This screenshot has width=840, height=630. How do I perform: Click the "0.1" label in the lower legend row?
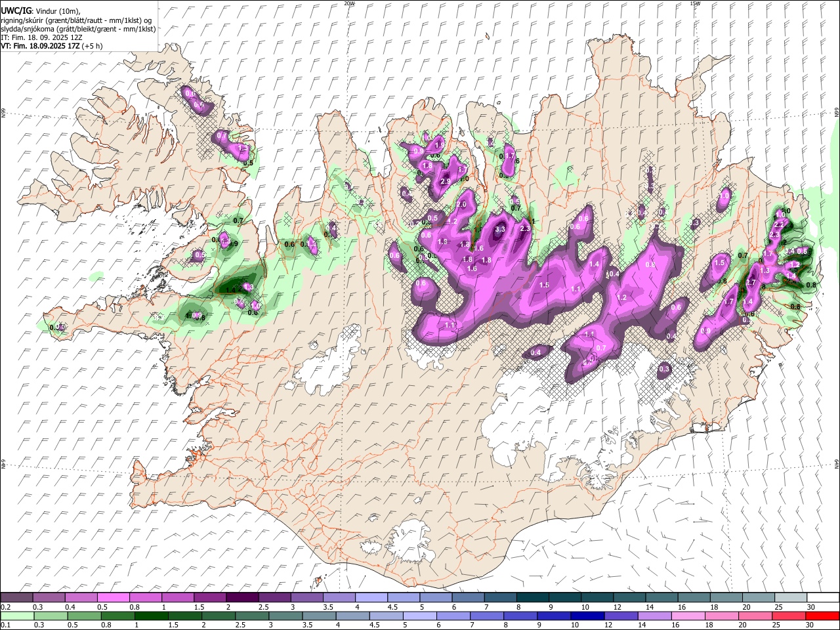point(6,625)
